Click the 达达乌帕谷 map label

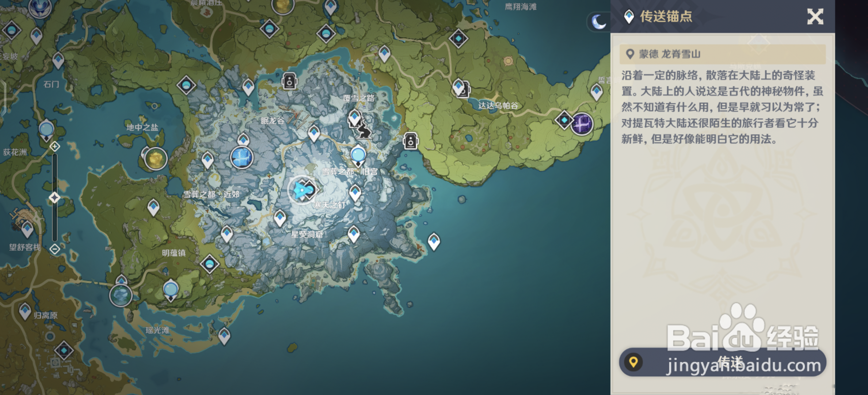tap(498, 106)
